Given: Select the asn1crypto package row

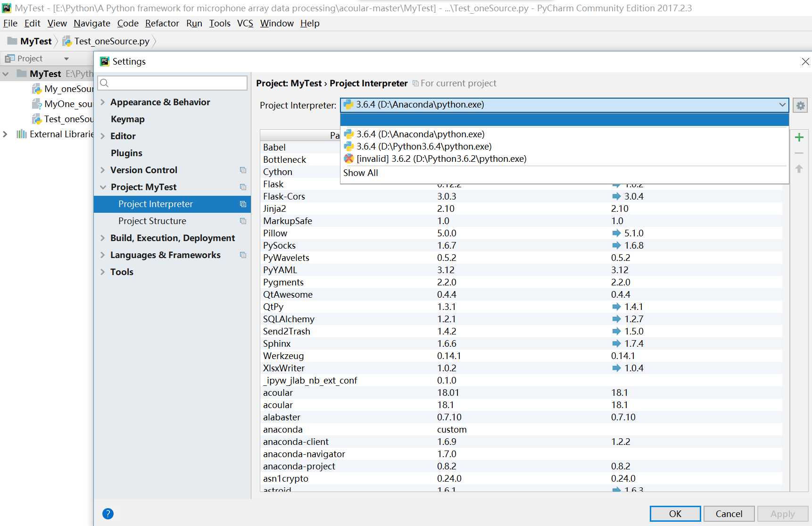Looking at the screenshot, I should (x=521, y=478).
